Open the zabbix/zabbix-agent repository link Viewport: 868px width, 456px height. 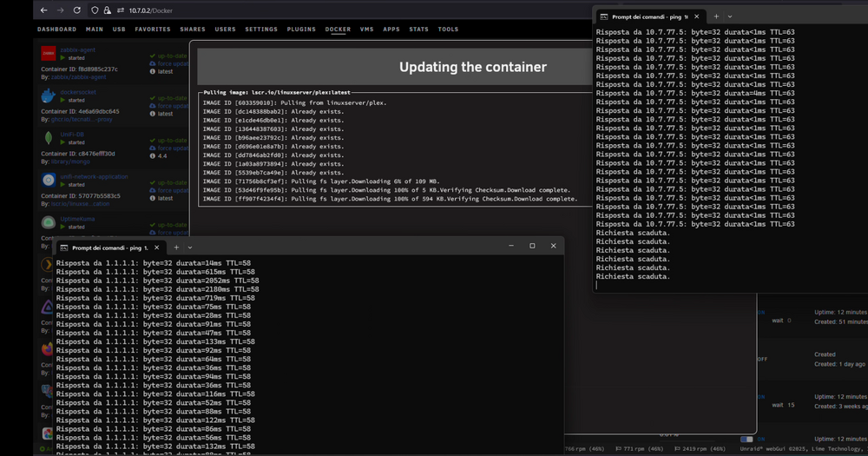[x=78, y=77]
